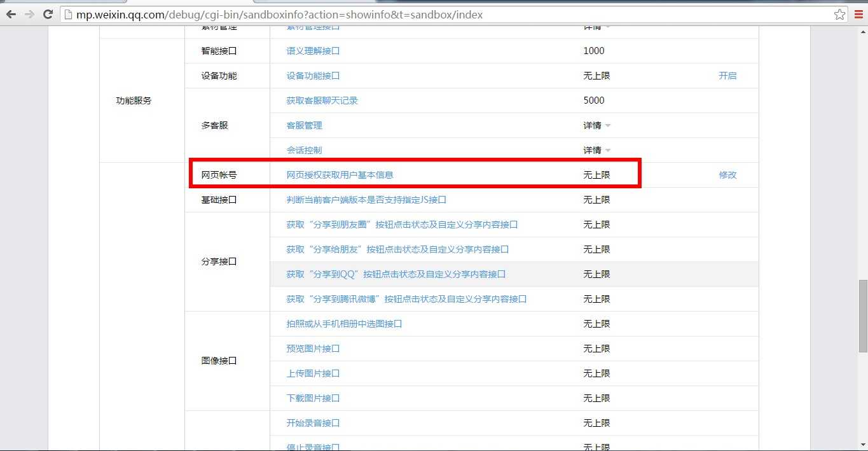868x451 pixels.
Task: Click the 多客服 label
Action: point(214,125)
